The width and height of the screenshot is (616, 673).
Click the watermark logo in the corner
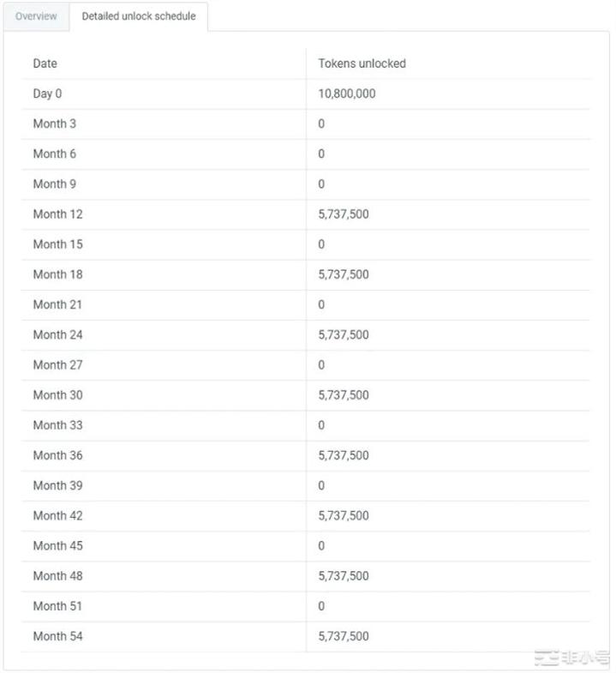click(569, 658)
